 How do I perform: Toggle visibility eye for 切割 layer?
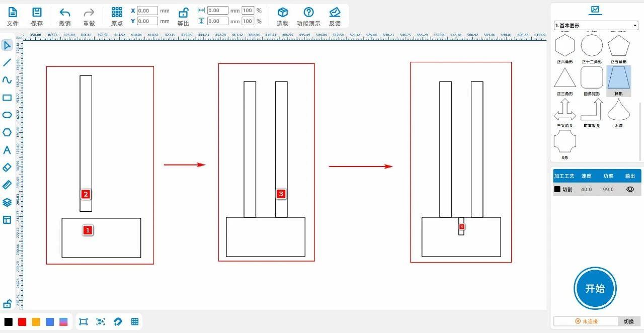(630, 190)
